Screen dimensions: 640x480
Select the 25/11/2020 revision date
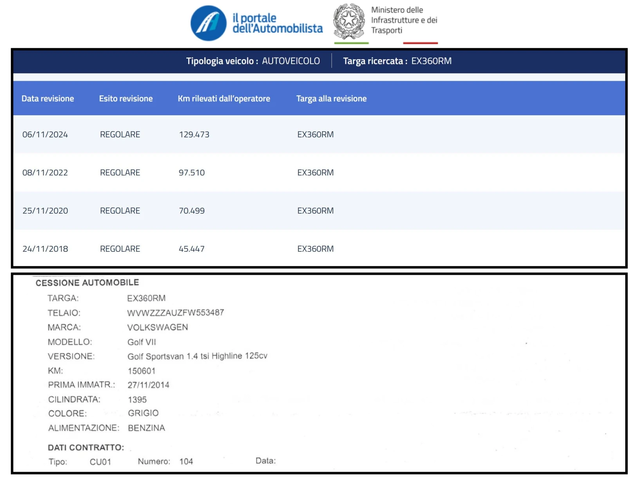click(43, 210)
